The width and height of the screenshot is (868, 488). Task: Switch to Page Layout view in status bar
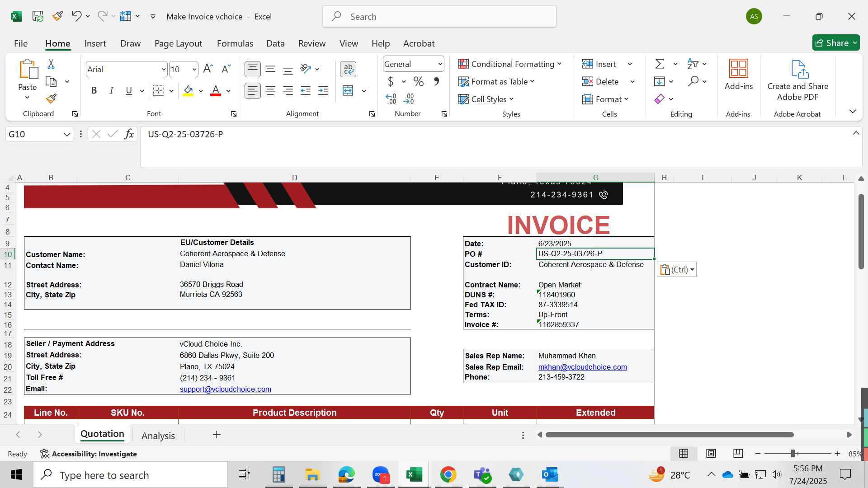click(x=711, y=453)
